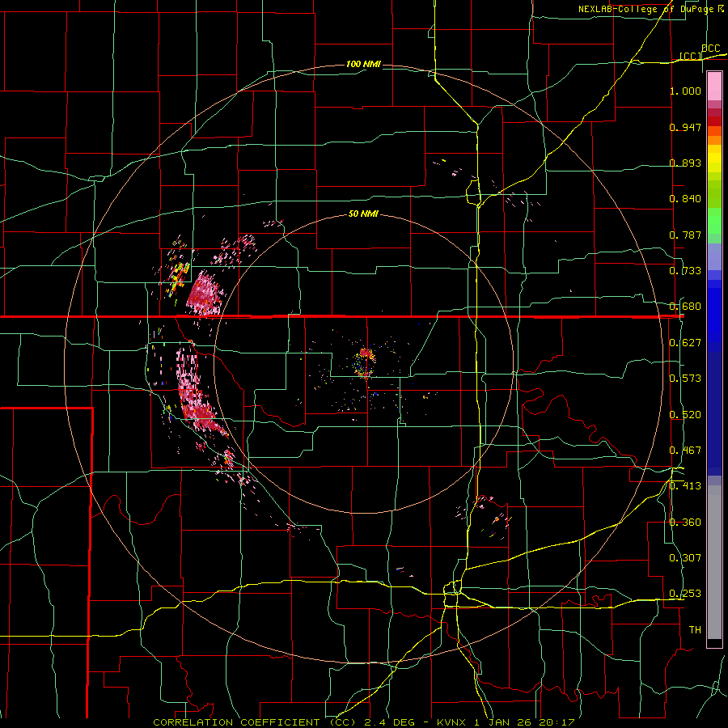Select the 1.000 legend value
The image size is (728, 728).
tap(685, 91)
